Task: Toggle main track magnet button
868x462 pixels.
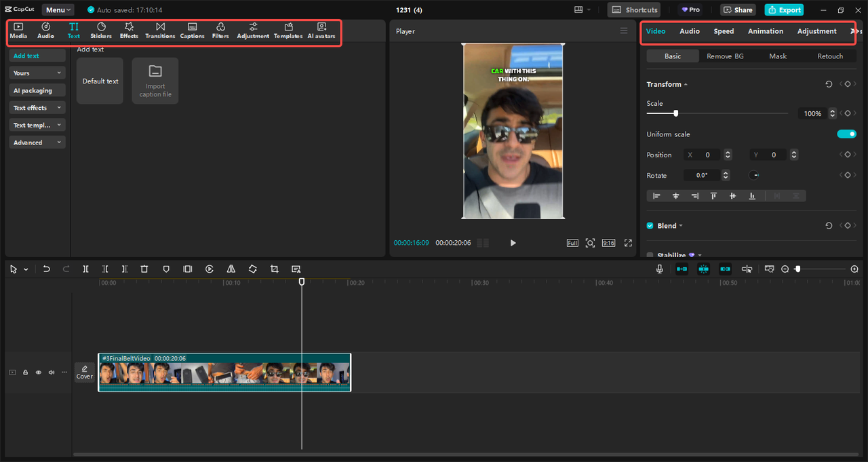Action: pos(682,269)
